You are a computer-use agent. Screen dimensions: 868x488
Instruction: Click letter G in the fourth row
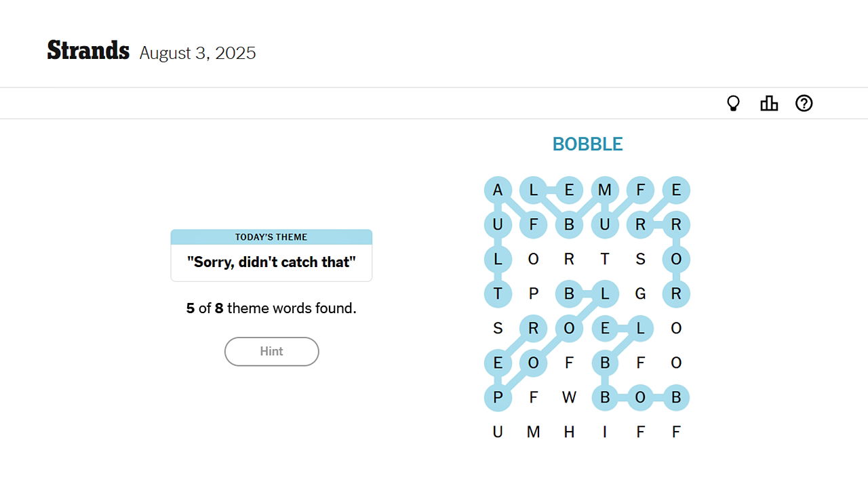(641, 293)
